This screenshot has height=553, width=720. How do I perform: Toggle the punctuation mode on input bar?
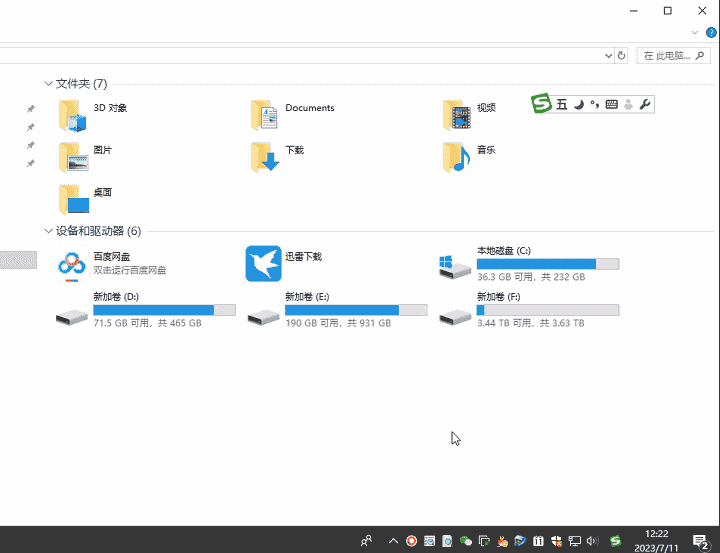point(595,105)
